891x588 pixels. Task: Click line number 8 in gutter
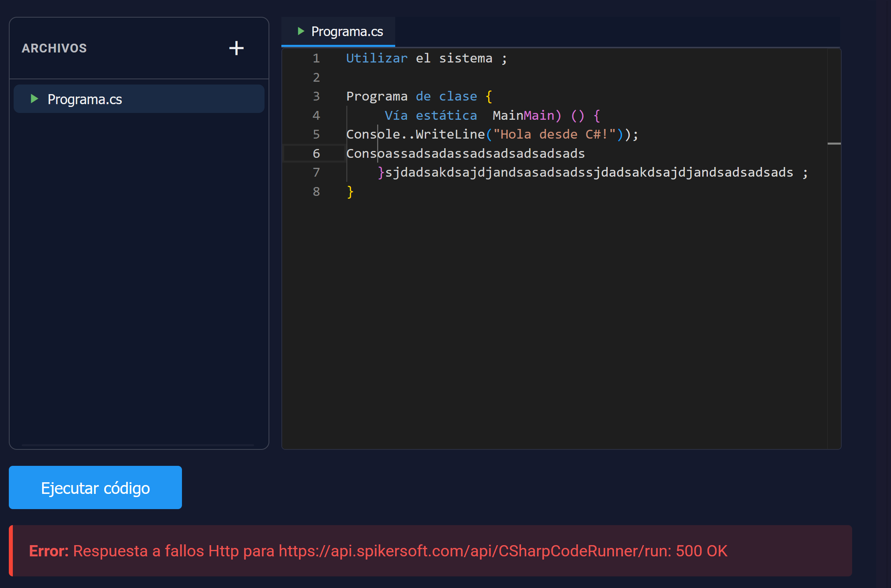pos(316,191)
